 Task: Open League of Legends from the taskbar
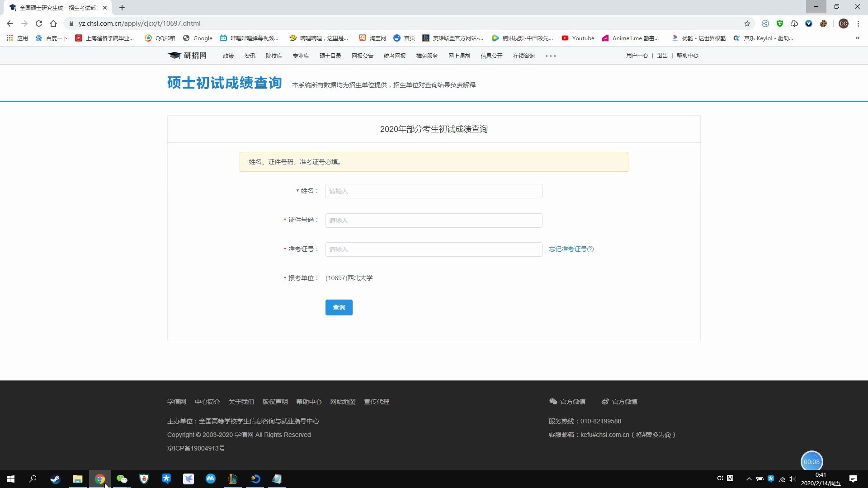pos(233,479)
